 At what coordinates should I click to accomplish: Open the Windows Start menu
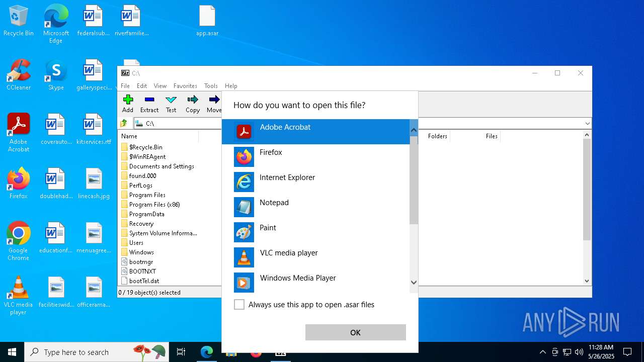click(x=12, y=352)
